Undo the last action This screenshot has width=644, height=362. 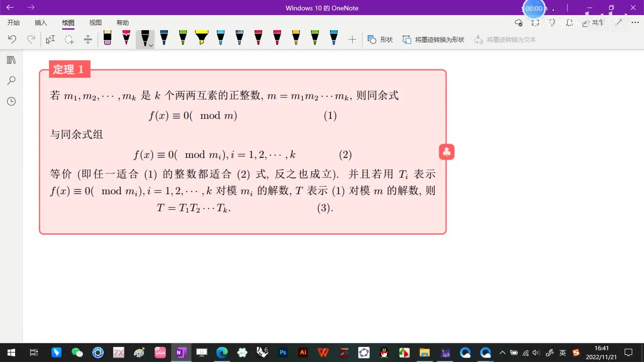click(x=12, y=39)
